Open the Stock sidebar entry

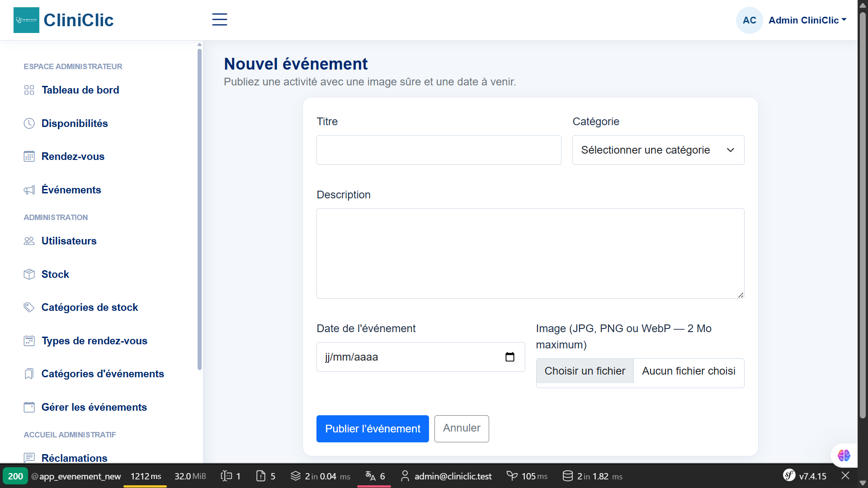tap(55, 274)
